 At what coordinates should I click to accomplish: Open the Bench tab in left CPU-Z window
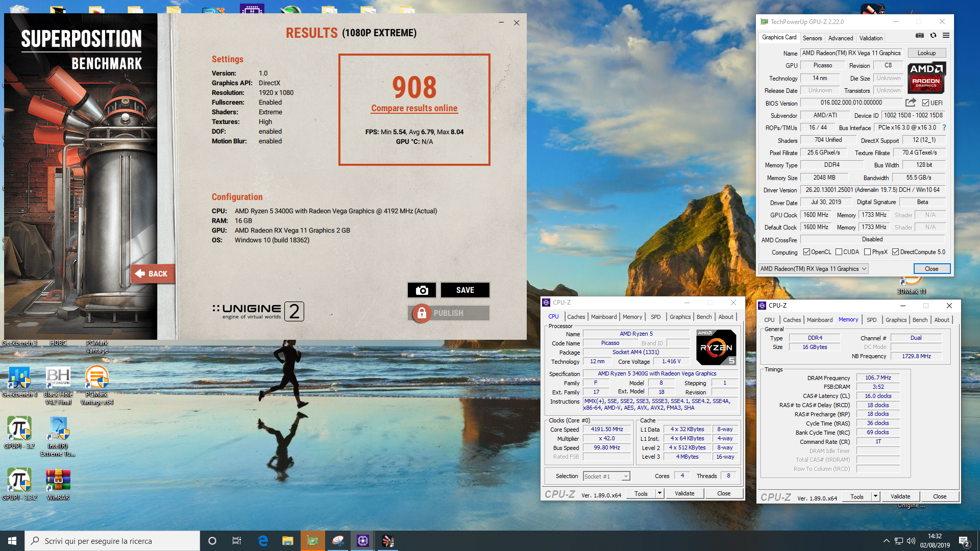tap(704, 317)
